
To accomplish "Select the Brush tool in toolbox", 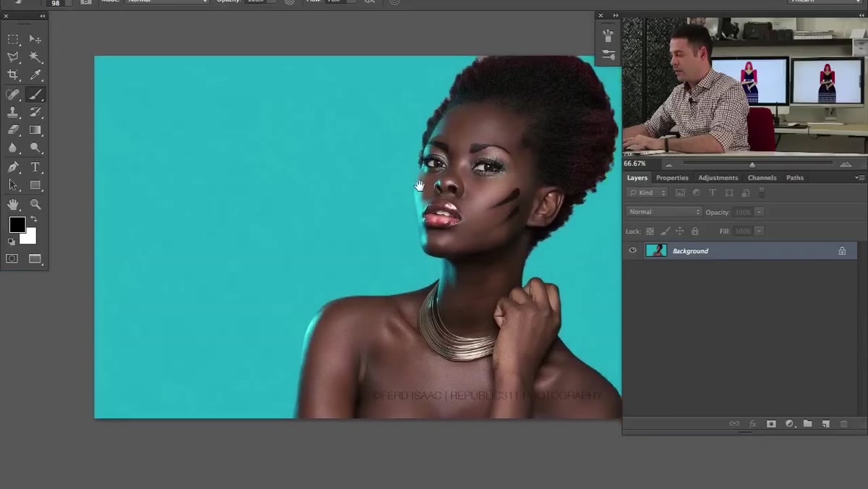I will click(x=35, y=94).
